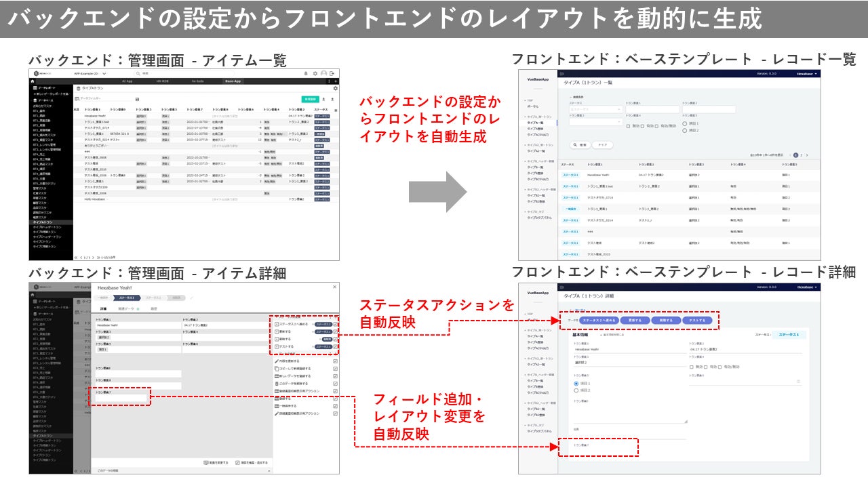
Task: Click テストする button in frontend record detail
Action: 697,320
